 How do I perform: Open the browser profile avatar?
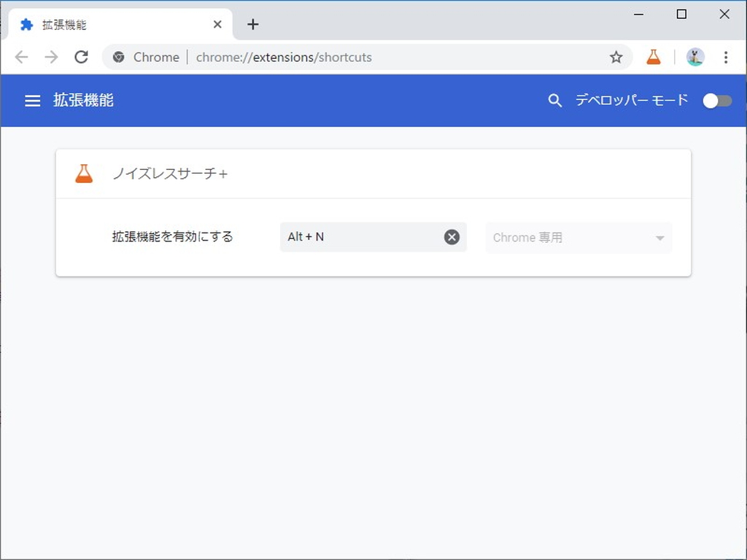(694, 56)
